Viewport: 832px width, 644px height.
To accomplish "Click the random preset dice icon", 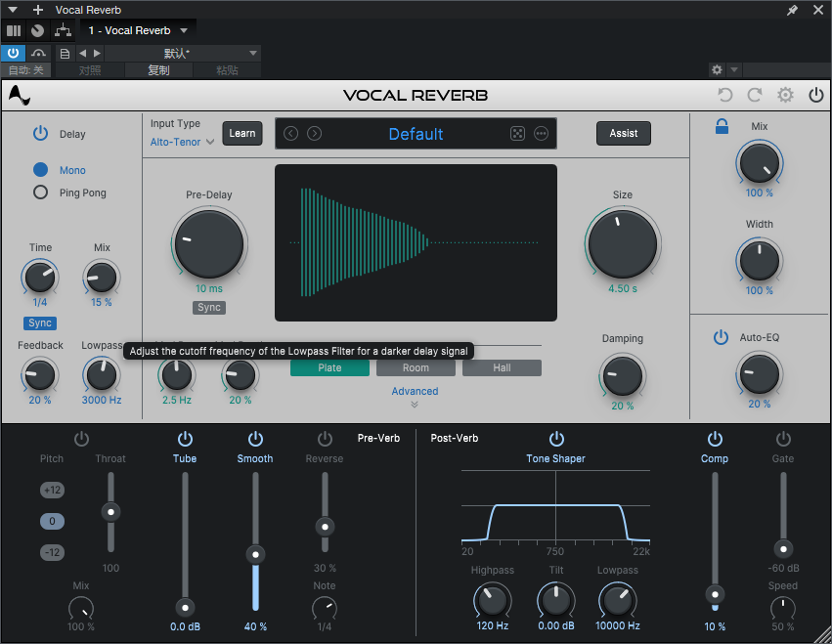I will click(x=517, y=133).
